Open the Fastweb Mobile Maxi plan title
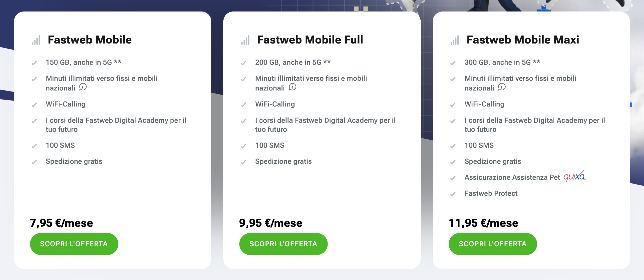This screenshot has width=644, height=280. tap(523, 40)
